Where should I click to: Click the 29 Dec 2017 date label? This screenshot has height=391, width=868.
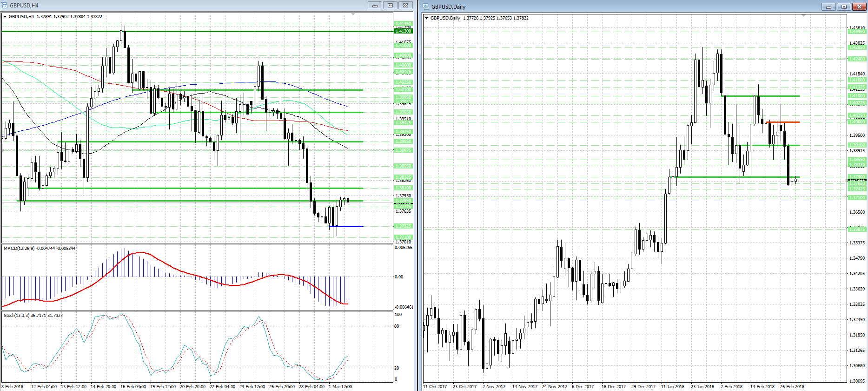643,387
